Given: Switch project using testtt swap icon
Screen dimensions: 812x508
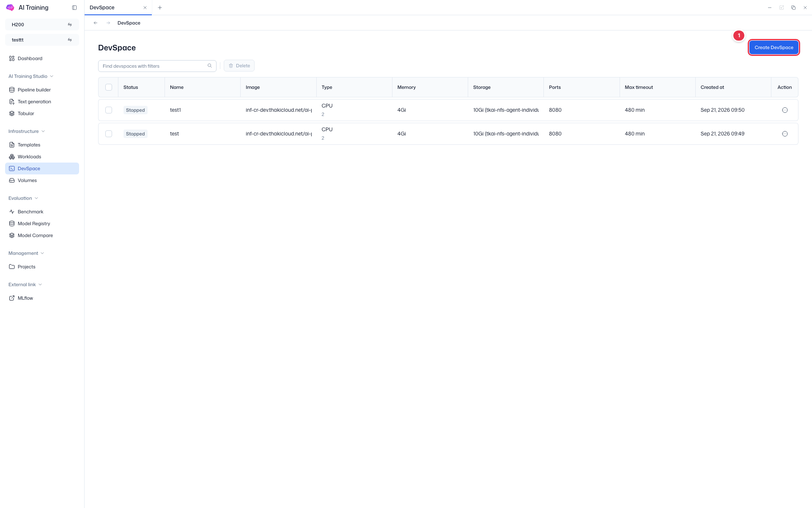Looking at the screenshot, I should [x=70, y=40].
